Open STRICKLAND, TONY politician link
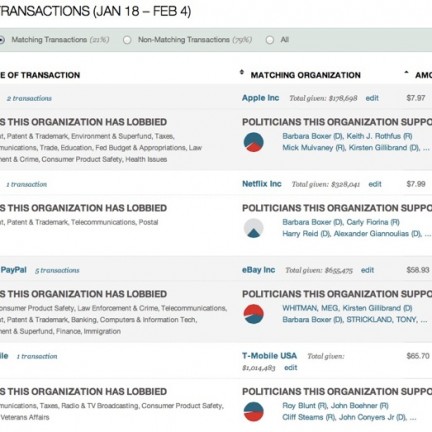432x432 pixels. [382, 320]
